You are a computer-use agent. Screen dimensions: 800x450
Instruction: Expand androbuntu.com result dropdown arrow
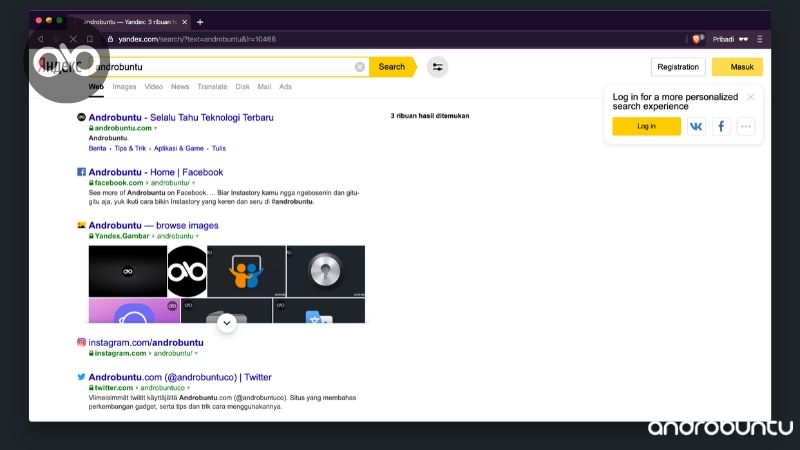156,129
